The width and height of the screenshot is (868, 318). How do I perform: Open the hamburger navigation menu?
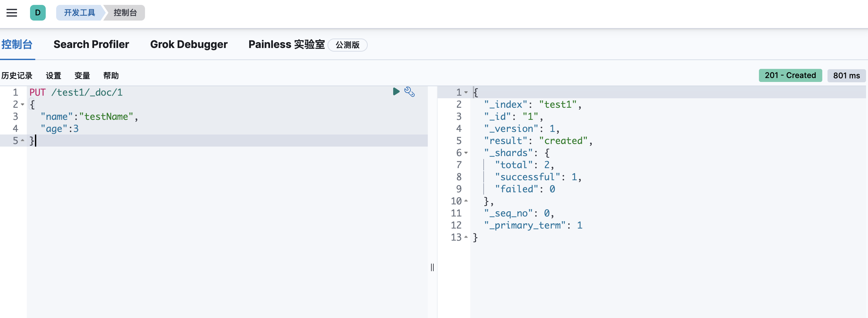tap(12, 13)
